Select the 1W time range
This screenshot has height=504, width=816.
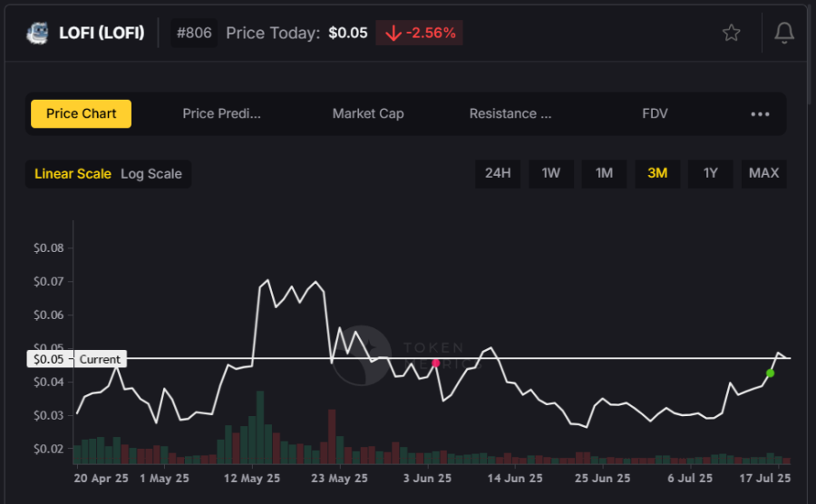tap(551, 173)
